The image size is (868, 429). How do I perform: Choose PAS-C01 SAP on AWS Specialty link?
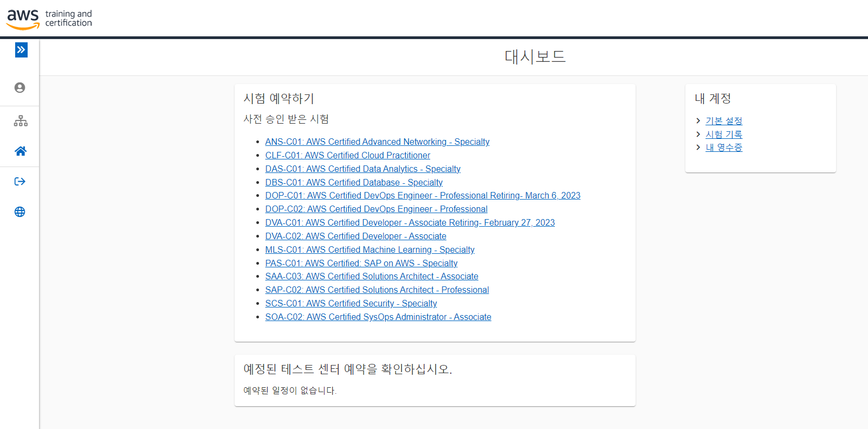pyautogui.click(x=361, y=263)
